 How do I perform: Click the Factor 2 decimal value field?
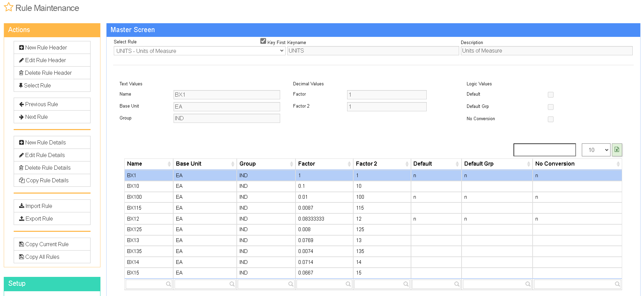coord(387,107)
